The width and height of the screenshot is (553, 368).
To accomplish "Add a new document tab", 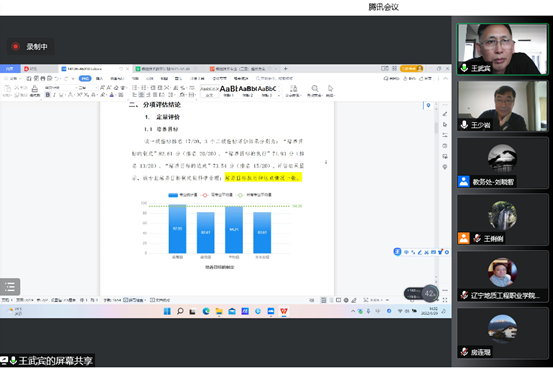I will (x=286, y=69).
